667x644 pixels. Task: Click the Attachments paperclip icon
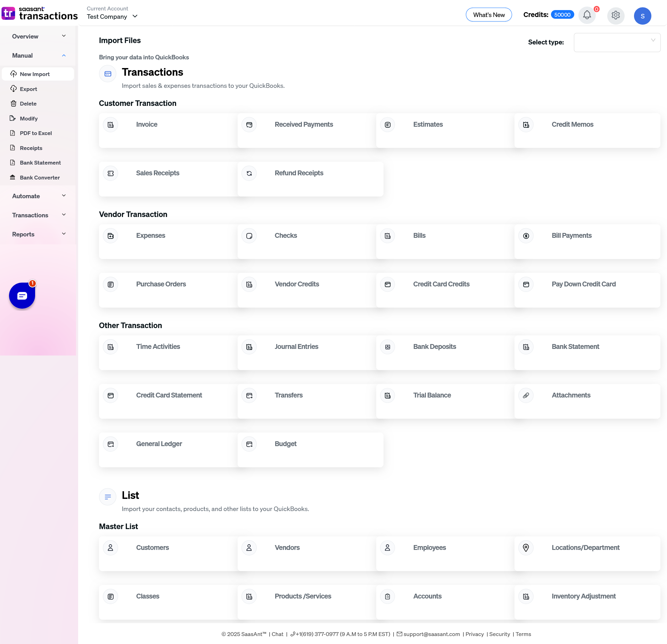pos(526,395)
